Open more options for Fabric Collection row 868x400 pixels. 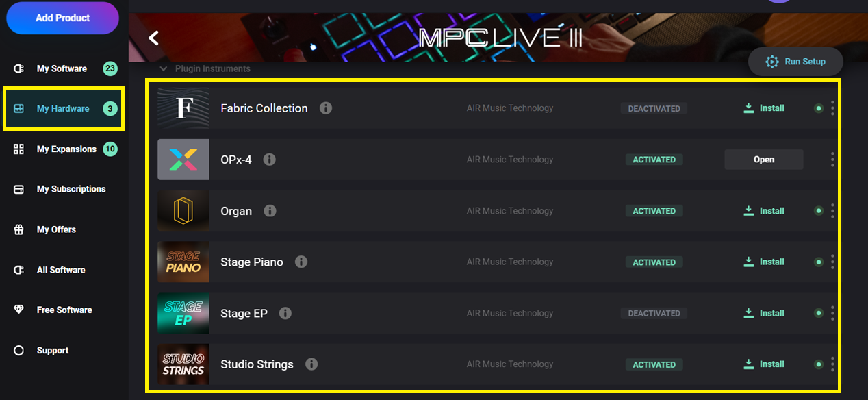click(x=832, y=108)
